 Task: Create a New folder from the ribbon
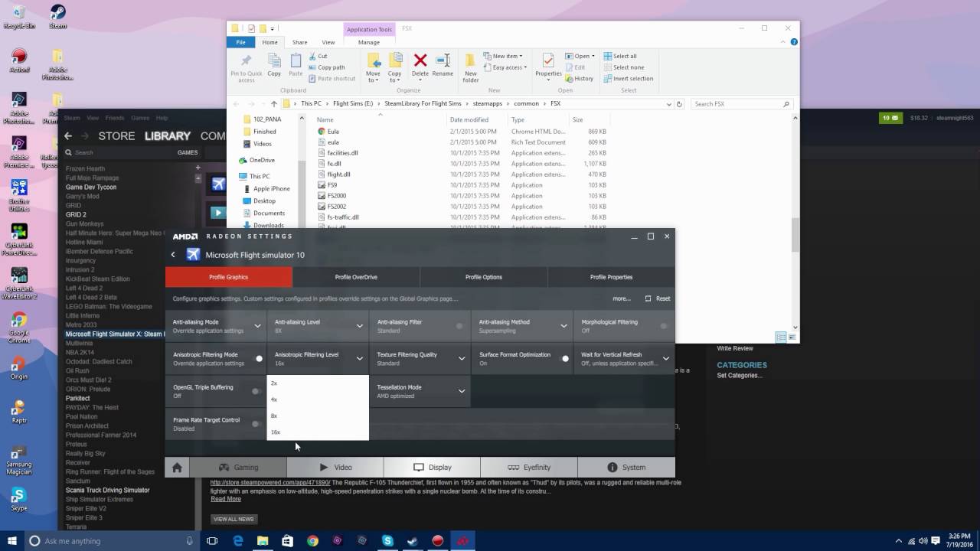click(x=471, y=67)
